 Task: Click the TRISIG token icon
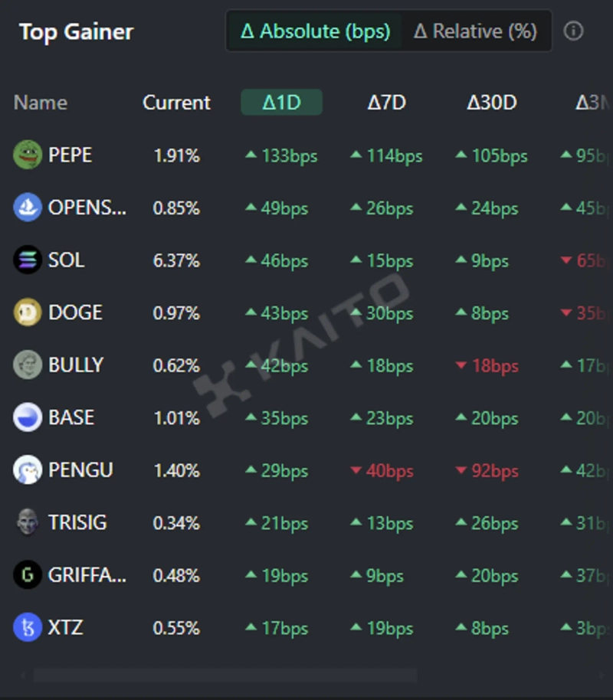coord(28,522)
